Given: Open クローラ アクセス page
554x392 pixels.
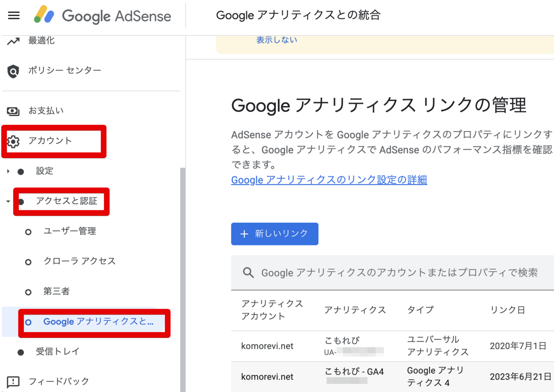Looking at the screenshot, I should (x=79, y=261).
